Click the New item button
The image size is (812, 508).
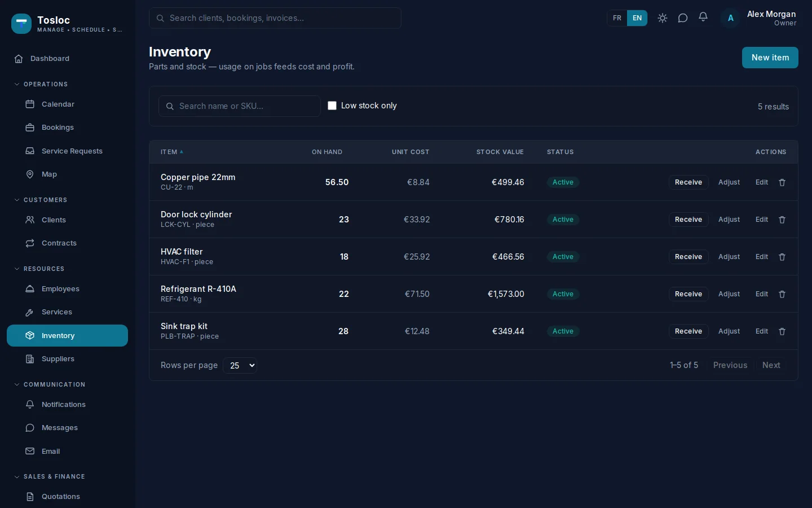(x=770, y=58)
